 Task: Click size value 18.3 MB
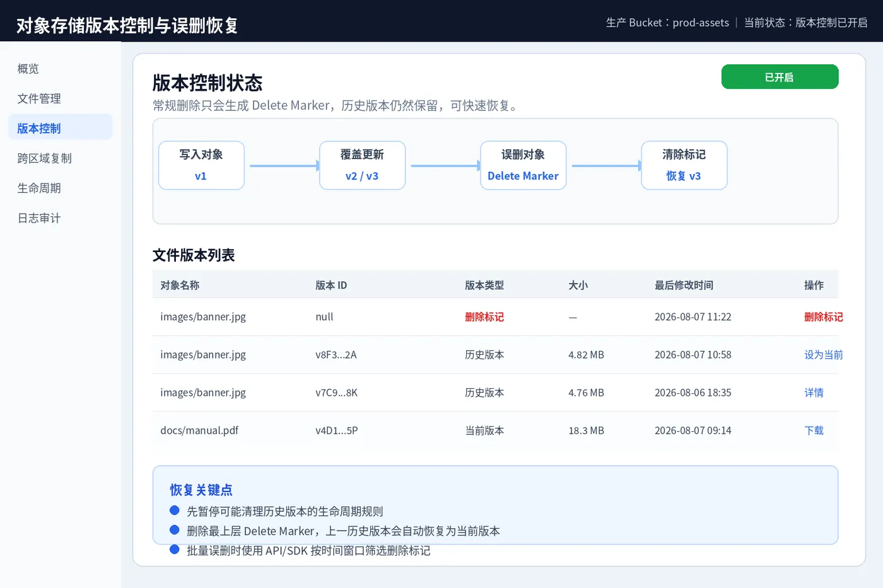(586, 430)
